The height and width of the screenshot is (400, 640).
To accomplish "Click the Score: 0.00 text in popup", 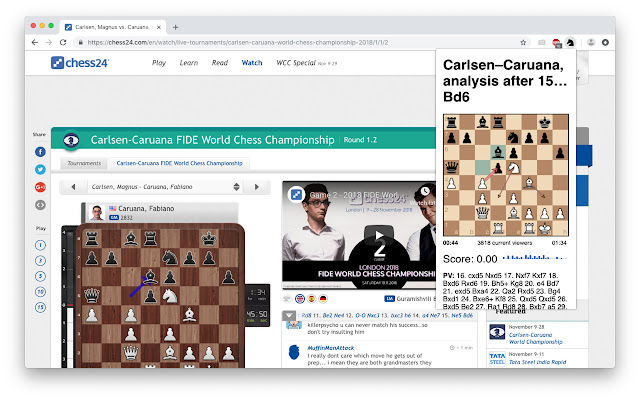I will click(x=470, y=259).
